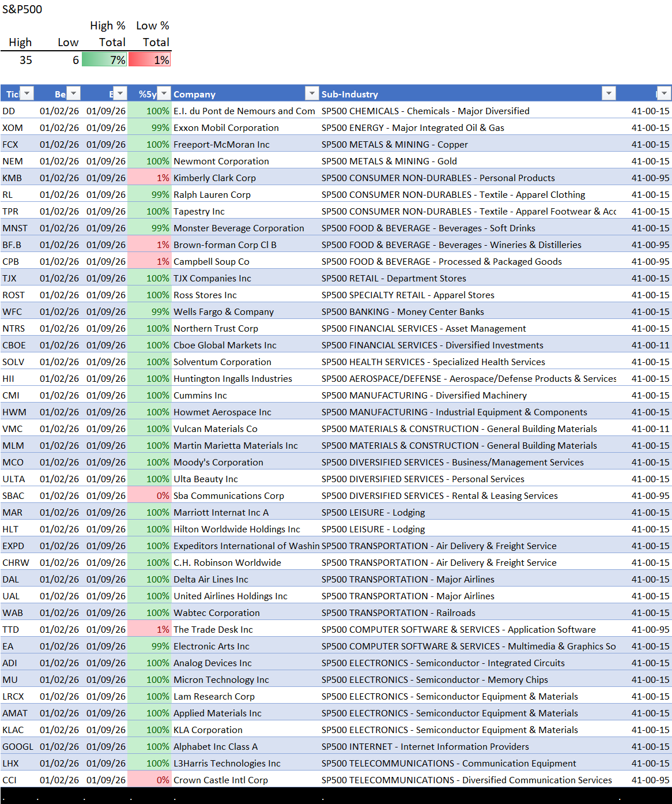
Task: Select the red 1% Low % Total cell
Action: pos(150,60)
